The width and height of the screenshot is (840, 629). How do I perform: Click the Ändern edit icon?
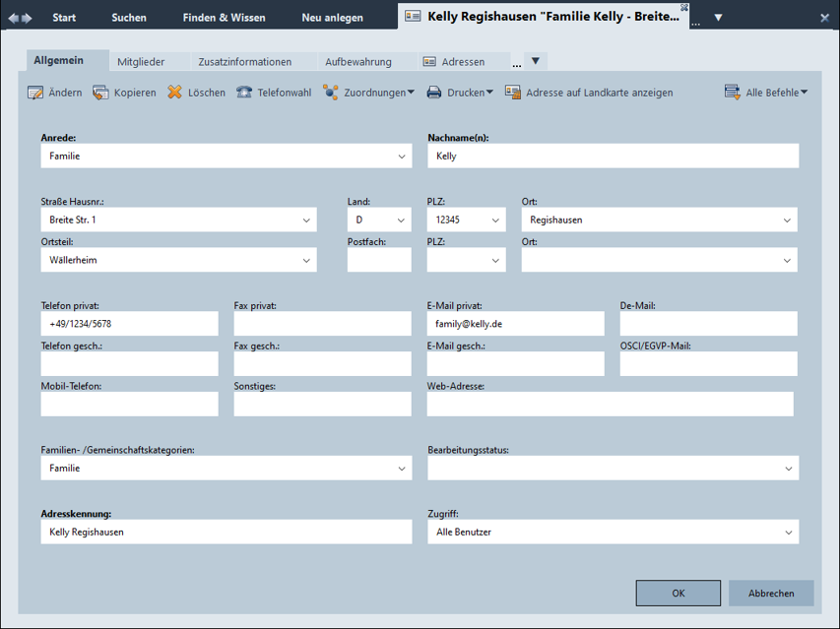(35, 93)
